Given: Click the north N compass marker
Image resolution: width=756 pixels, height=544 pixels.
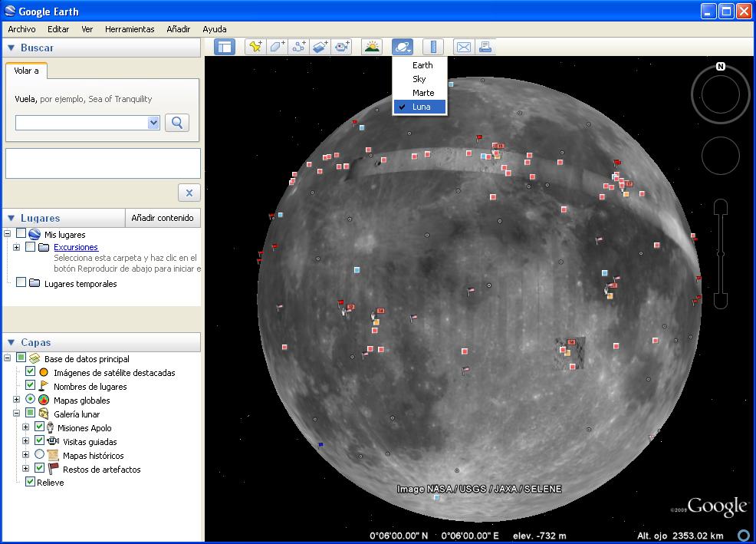Looking at the screenshot, I should coord(720,66).
